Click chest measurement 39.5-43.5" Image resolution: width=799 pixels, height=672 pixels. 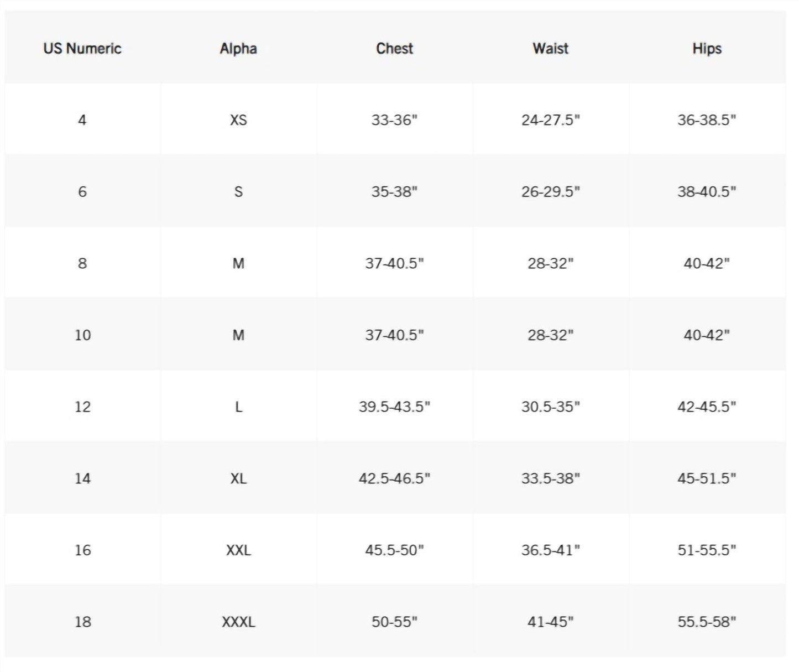[394, 407]
